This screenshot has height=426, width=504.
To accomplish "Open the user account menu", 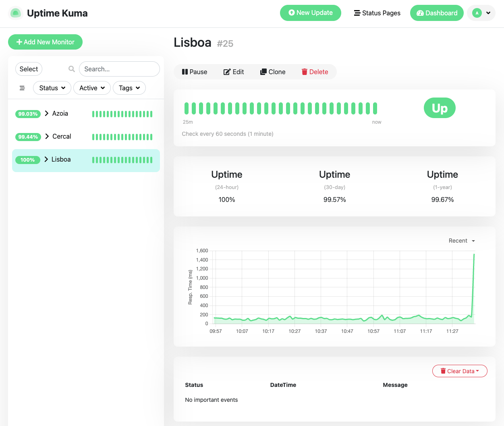I will [x=481, y=13].
